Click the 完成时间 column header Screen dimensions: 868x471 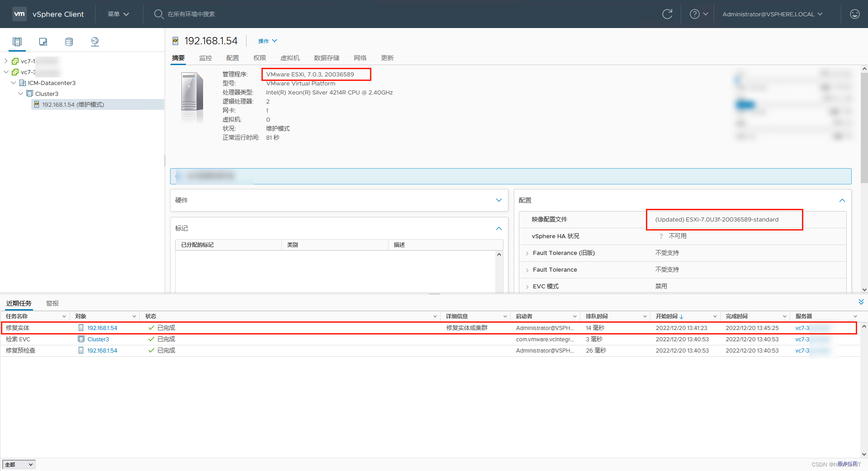tap(736, 316)
